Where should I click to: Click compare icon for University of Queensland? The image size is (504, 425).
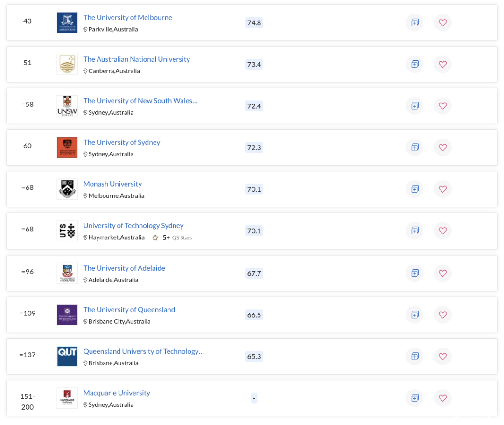point(414,314)
